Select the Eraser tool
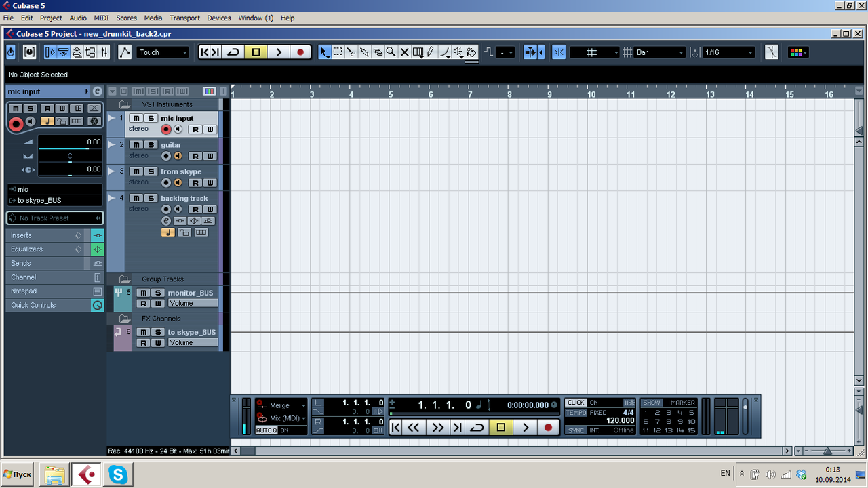The width and height of the screenshot is (868, 488). tap(378, 52)
